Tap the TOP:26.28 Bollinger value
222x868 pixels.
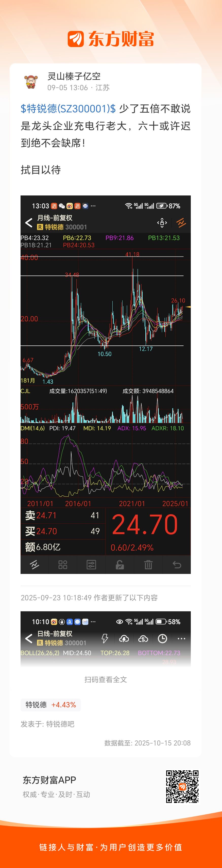(115, 653)
